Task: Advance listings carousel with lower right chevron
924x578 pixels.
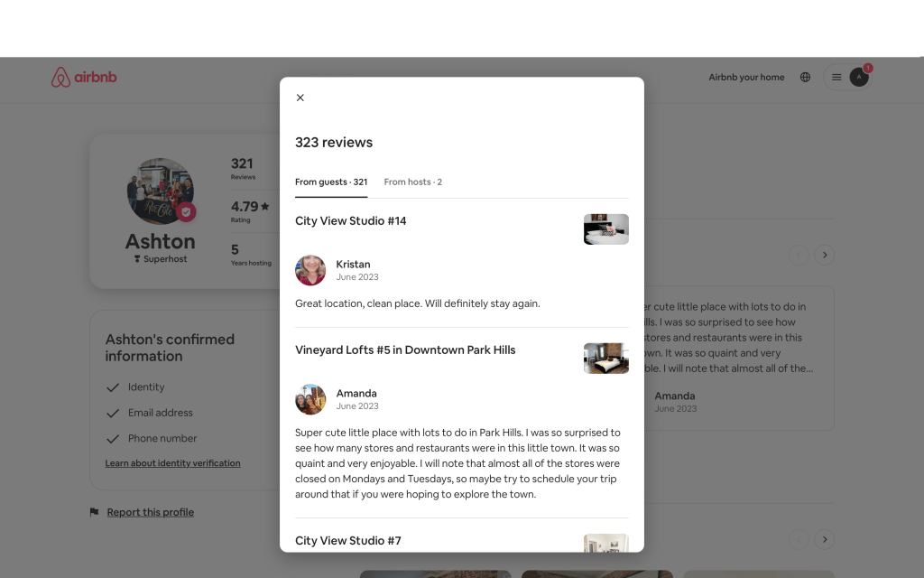Action: (825, 539)
